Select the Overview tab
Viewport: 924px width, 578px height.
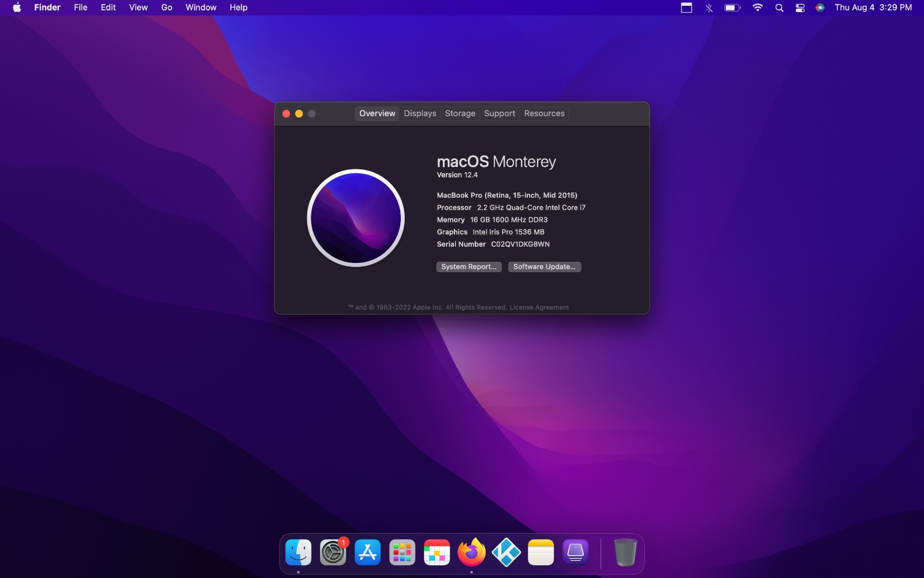[x=377, y=113]
